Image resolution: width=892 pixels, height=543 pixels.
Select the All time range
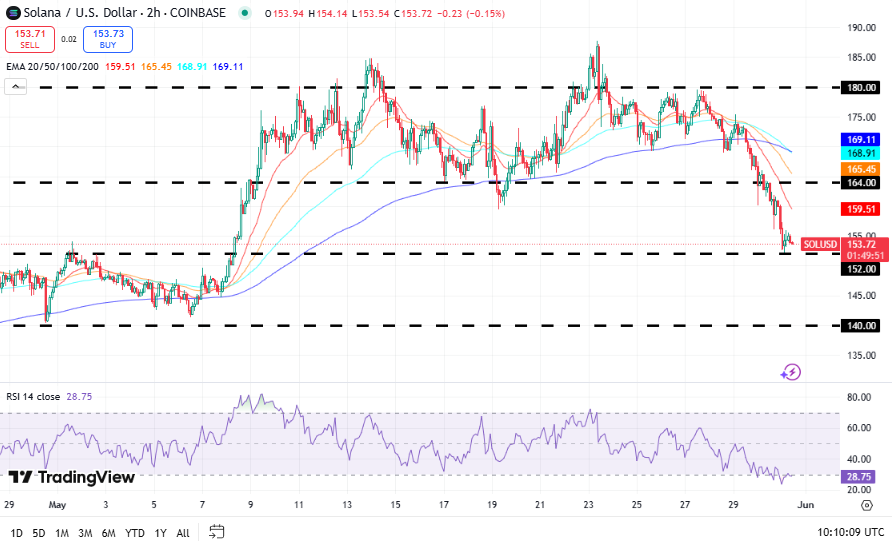click(183, 533)
